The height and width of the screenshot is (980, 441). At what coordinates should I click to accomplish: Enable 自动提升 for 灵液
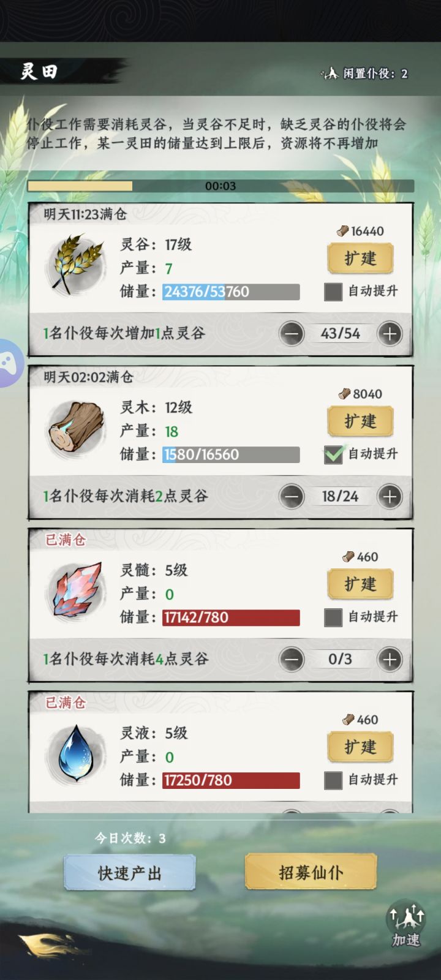click(x=333, y=780)
